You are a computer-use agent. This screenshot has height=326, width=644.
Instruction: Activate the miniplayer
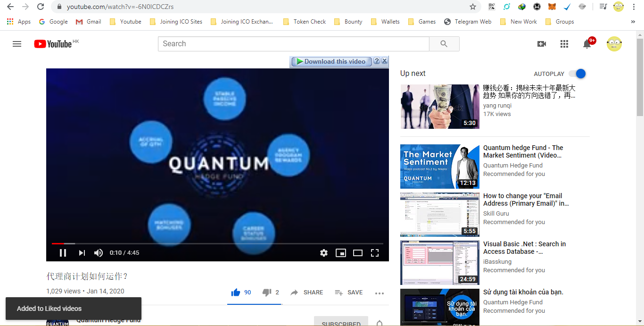pos(341,253)
